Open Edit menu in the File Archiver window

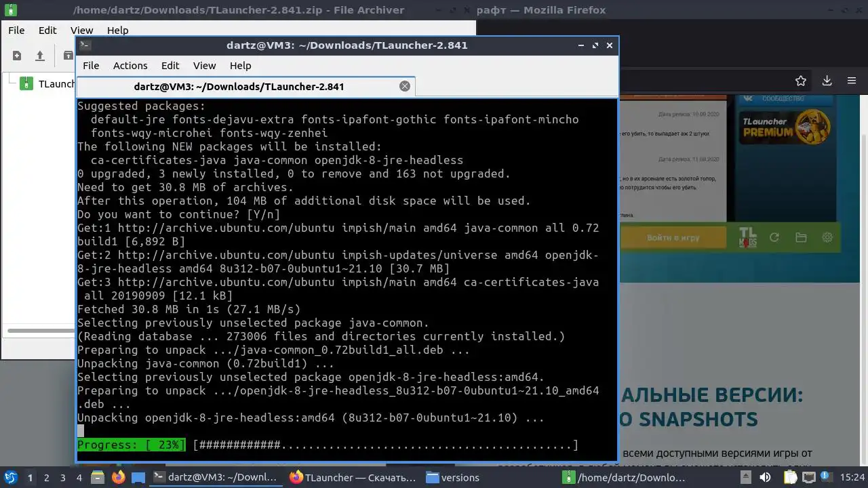[47, 30]
